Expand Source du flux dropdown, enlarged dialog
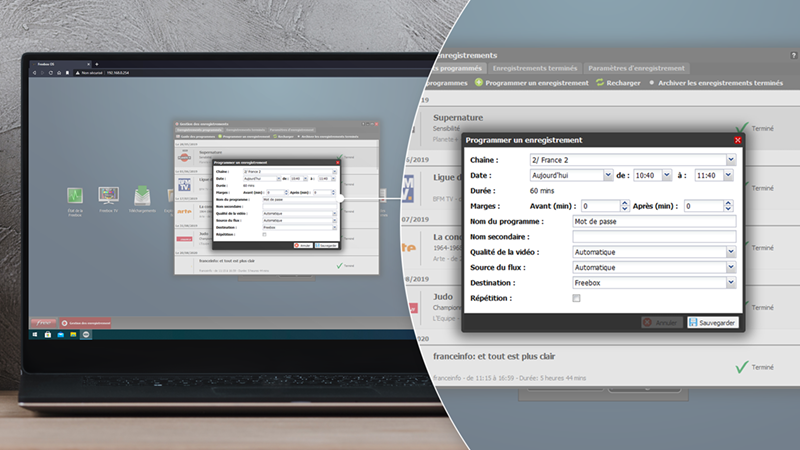This screenshot has width=800, height=450. [x=731, y=267]
